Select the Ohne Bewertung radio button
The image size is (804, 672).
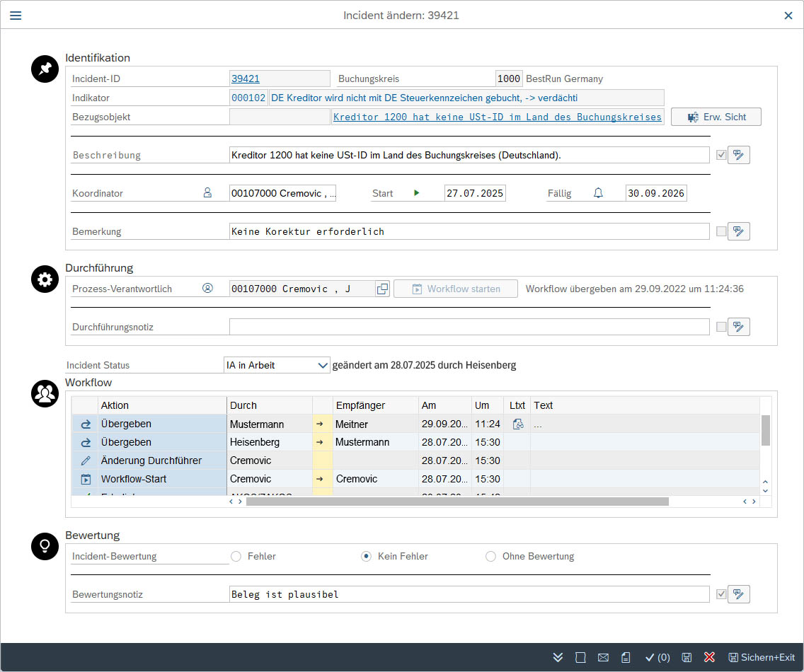click(490, 556)
